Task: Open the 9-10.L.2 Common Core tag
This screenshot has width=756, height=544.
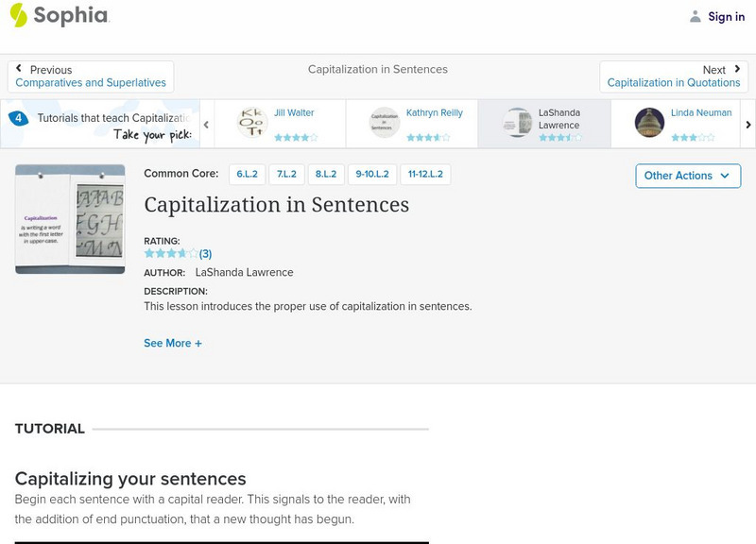Action: pyautogui.click(x=371, y=175)
